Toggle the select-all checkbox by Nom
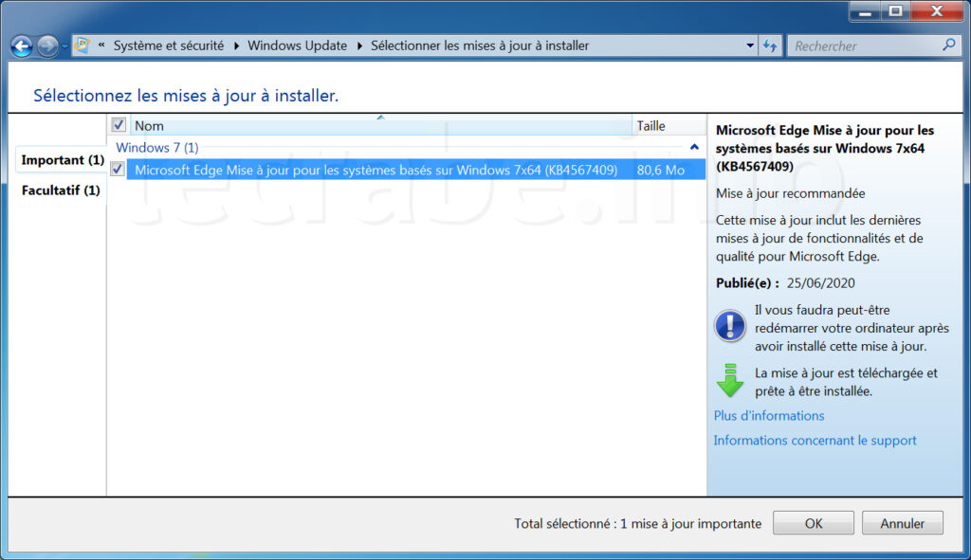 pos(119,125)
